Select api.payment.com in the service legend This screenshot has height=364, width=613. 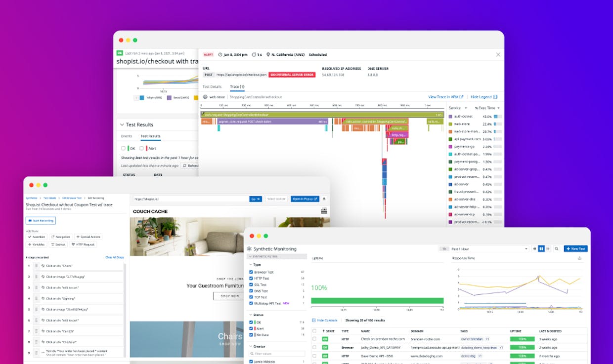[467, 139]
